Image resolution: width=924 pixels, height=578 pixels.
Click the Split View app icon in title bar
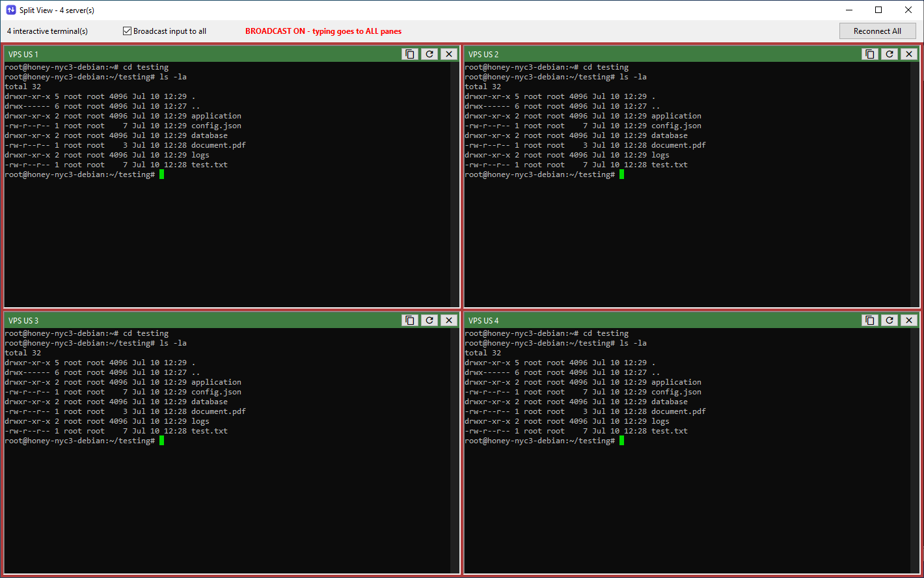[x=11, y=10]
